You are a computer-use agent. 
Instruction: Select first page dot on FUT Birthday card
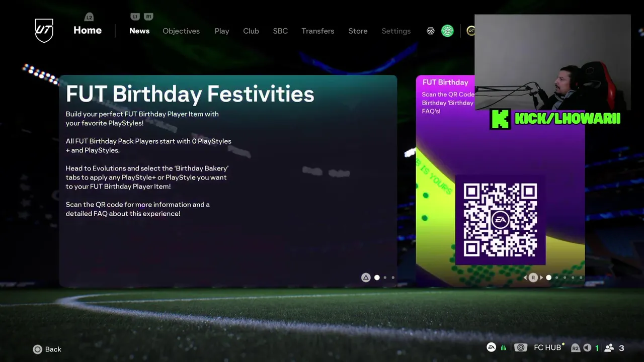549,278
